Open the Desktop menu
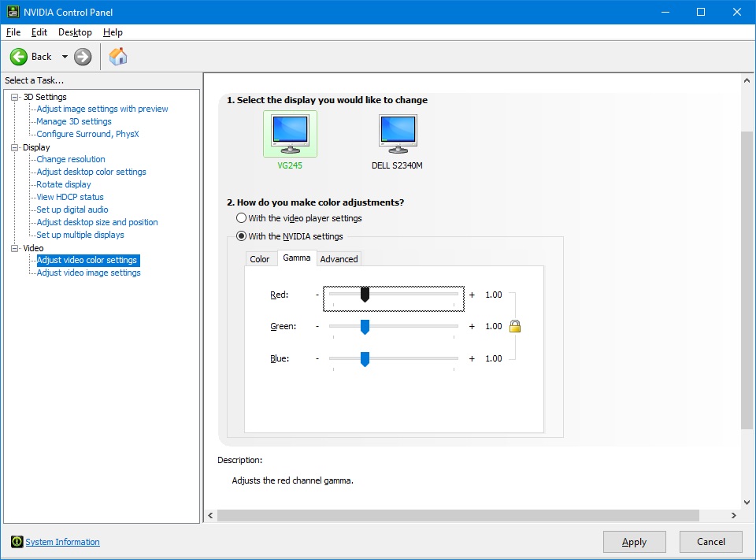The height and width of the screenshot is (560, 756). [x=75, y=32]
